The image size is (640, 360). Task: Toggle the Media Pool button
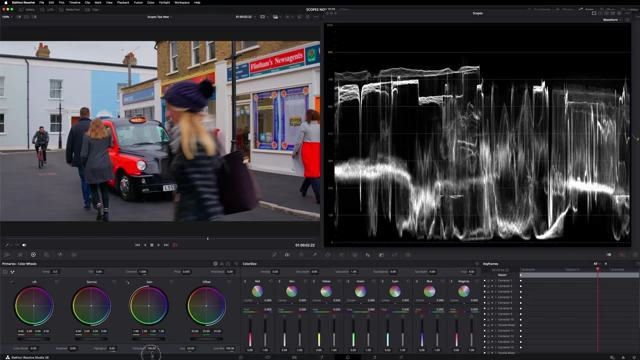click(x=70, y=9)
